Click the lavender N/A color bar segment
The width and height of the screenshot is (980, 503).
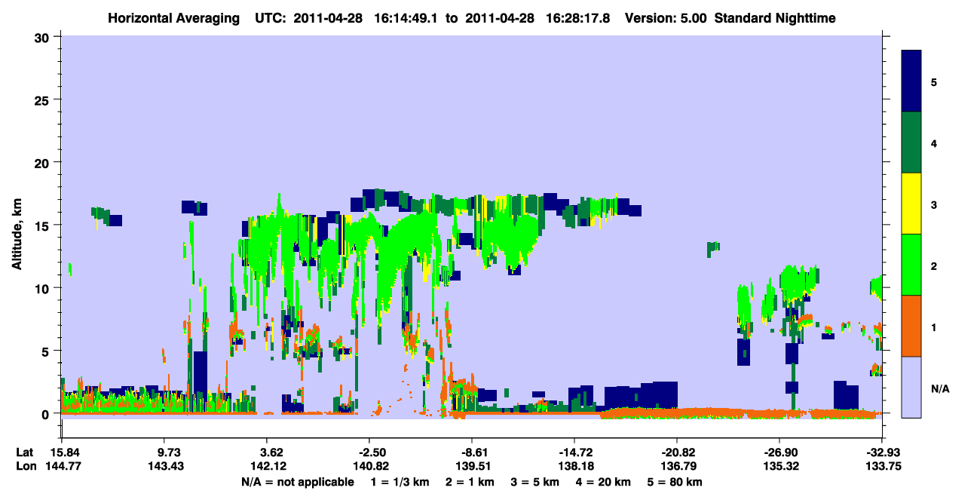click(x=911, y=387)
